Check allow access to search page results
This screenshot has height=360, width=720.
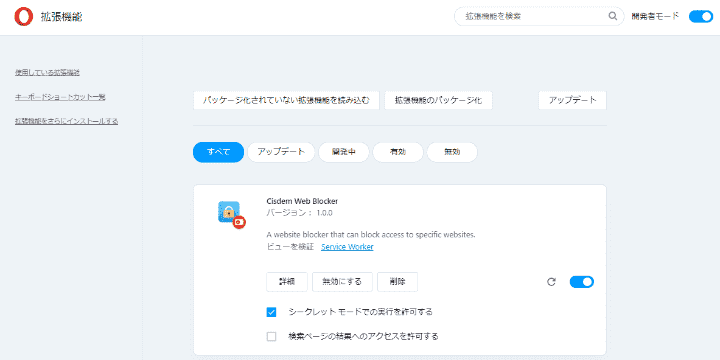(271, 337)
